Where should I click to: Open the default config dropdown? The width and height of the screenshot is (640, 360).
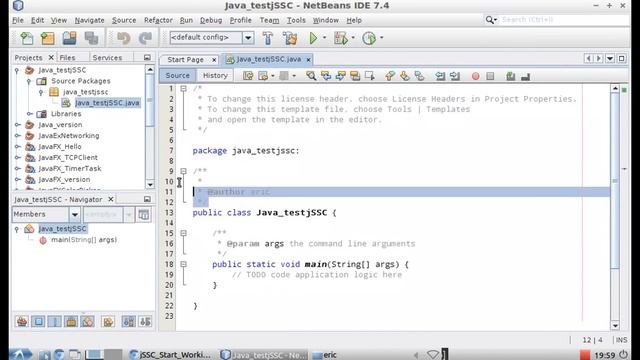click(248, 38)
